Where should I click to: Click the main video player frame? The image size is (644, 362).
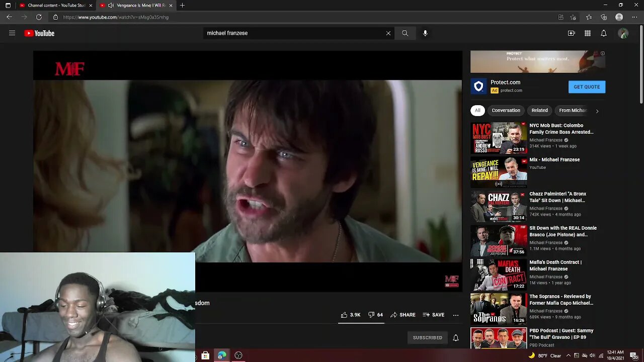click(248, 171)
